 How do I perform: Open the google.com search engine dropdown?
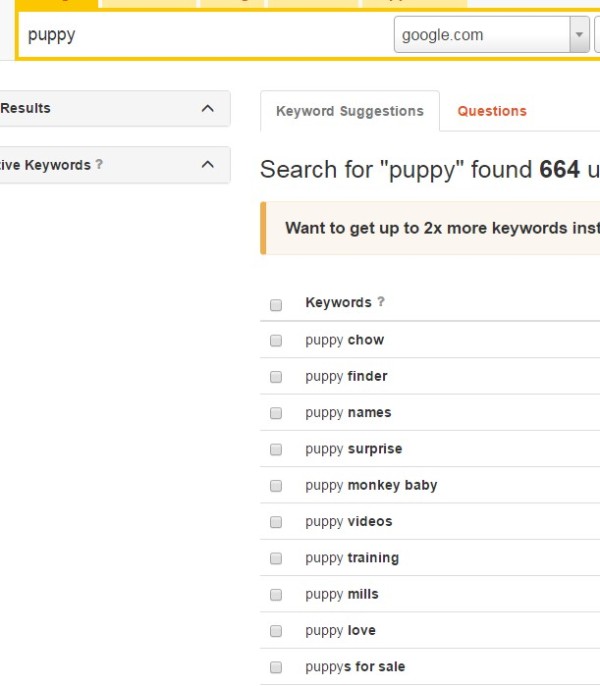579,35
